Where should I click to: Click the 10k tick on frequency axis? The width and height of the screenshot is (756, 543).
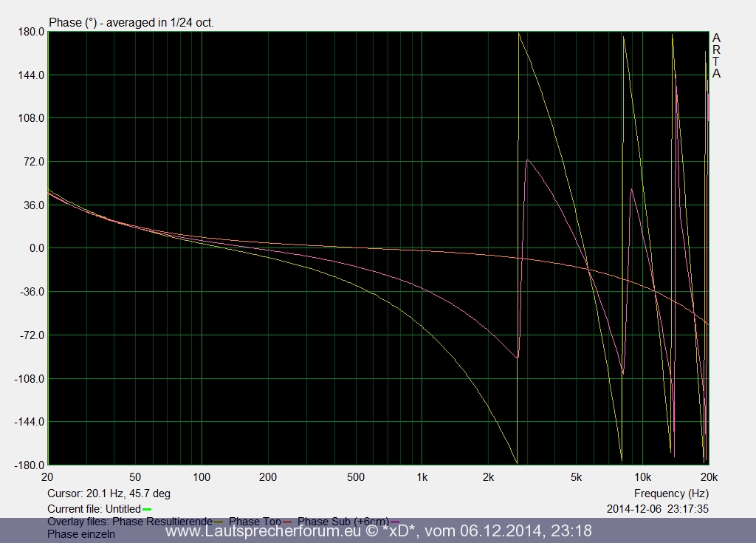tap(642, 477)
